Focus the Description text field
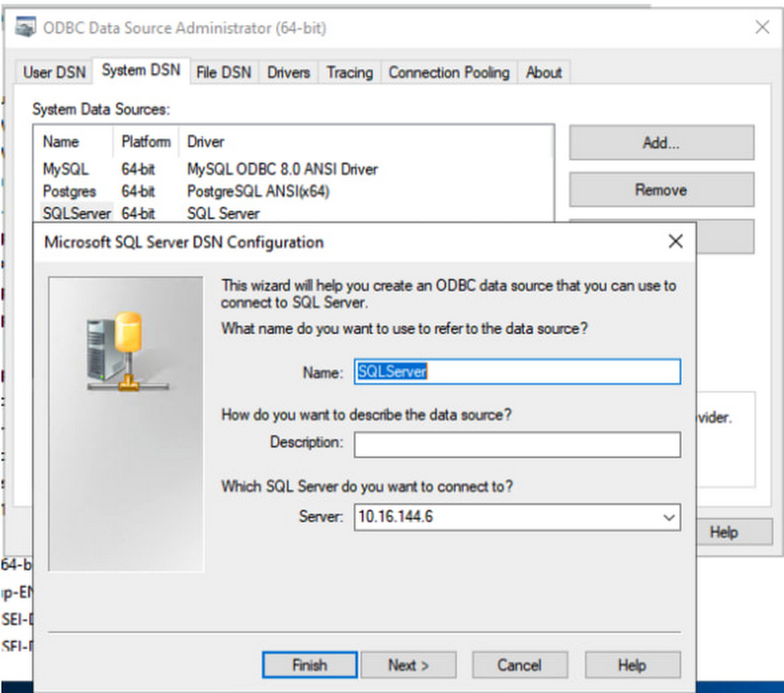 517,444
